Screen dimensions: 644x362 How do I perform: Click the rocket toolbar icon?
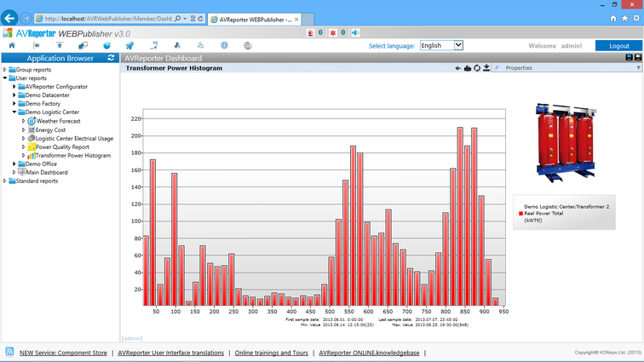[x=129, y=46]
